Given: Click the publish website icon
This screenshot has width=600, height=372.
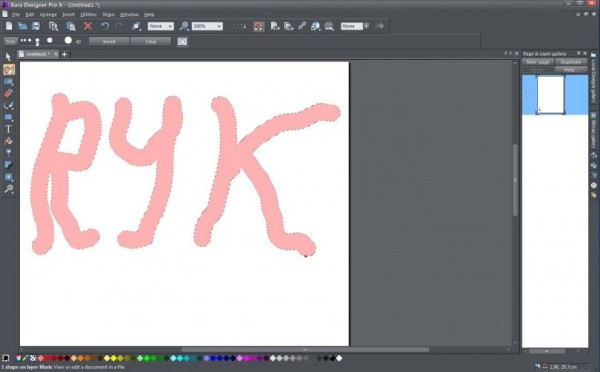Looking at the screenshot, I should click(329, 26).
